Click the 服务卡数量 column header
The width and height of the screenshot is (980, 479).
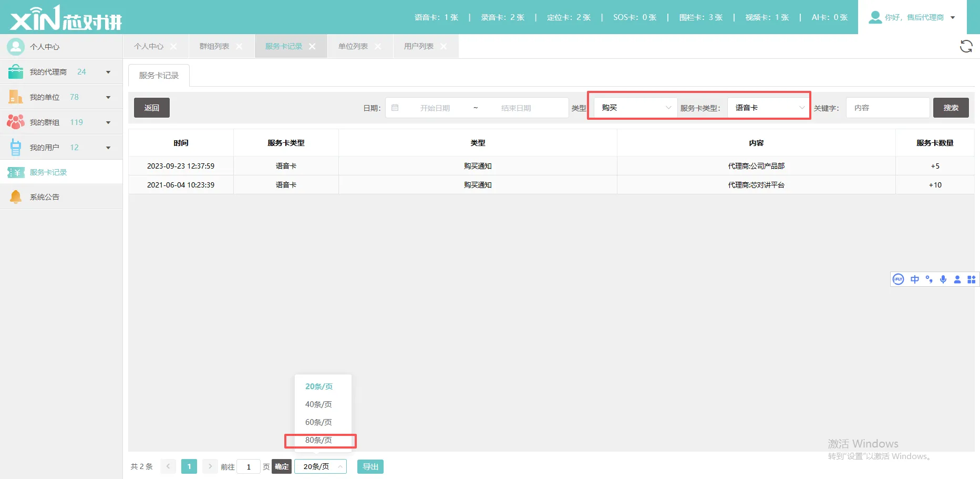pyautogui.click(x=935, y=143)
